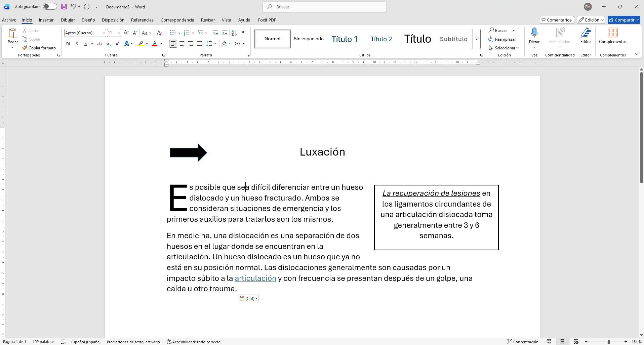Decrease indent icon
This screenshot has height=345, width=644.
pos(216,33)
